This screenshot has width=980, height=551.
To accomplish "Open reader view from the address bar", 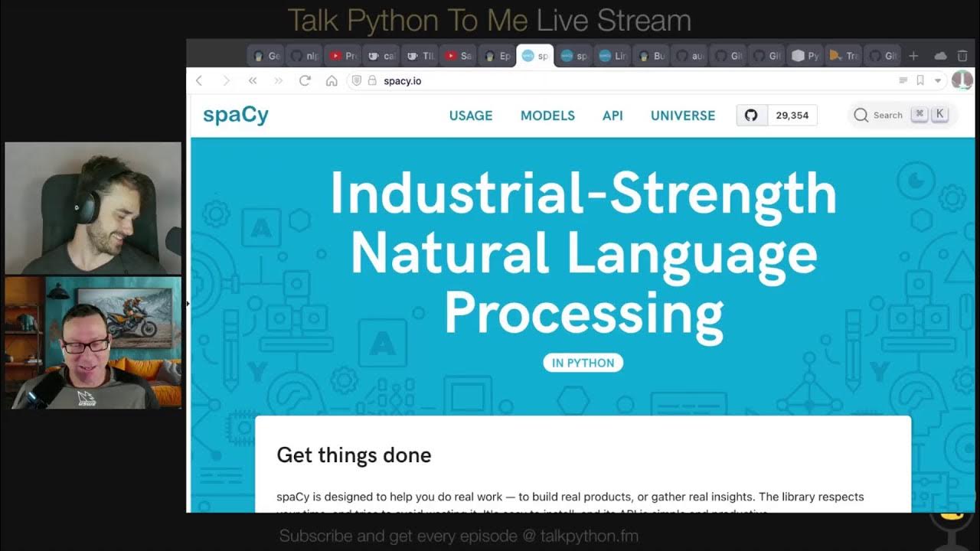I will [x=903, y=80].
